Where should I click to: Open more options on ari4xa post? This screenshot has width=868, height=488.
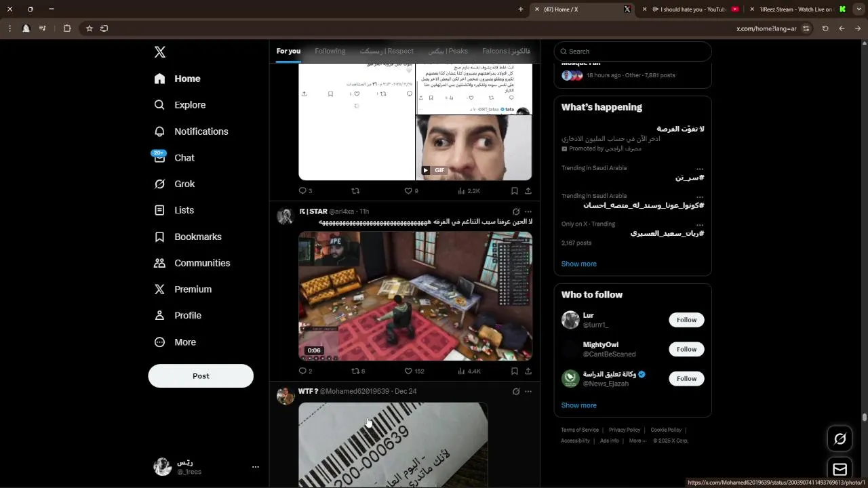pos(528,211)
